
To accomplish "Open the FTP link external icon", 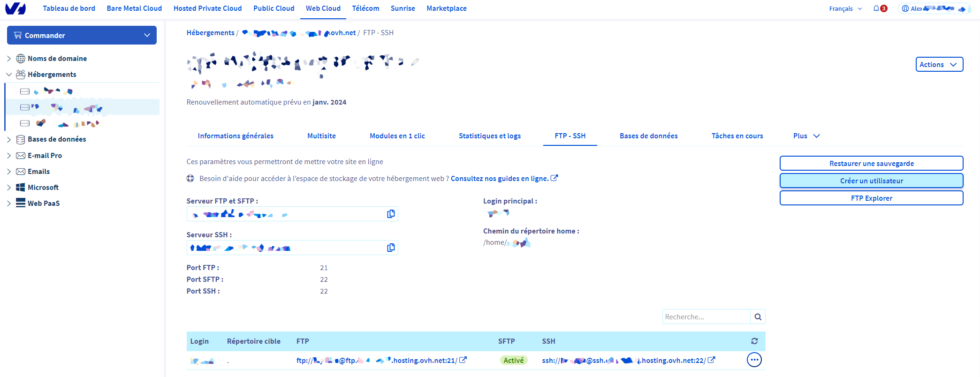I will pyautogui.click(x=463, y=360).
